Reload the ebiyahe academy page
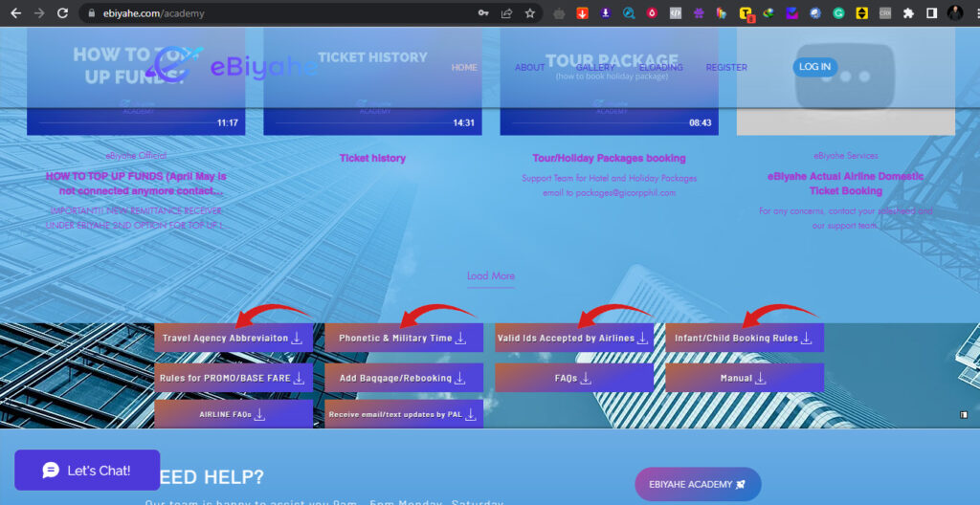This screenshot has width=980, height=505. click(x=62, y=13)
